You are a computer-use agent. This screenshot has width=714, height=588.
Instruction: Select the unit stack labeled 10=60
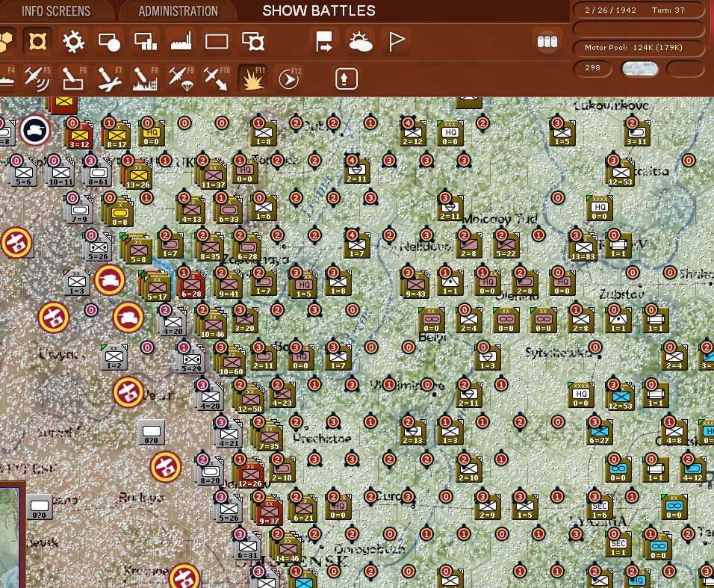point(232,362)
